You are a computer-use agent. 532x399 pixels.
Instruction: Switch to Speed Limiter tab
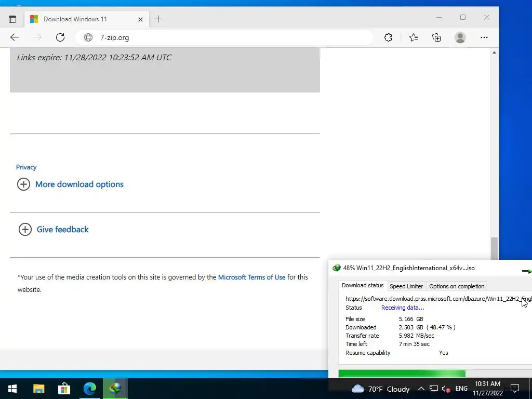[x=406, y=286]
